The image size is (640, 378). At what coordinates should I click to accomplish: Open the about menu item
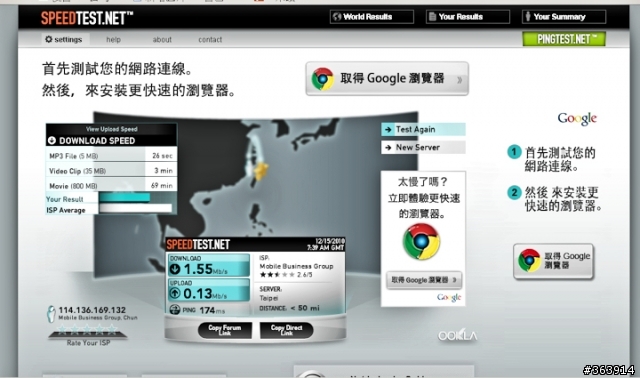(x=162, y=40)
